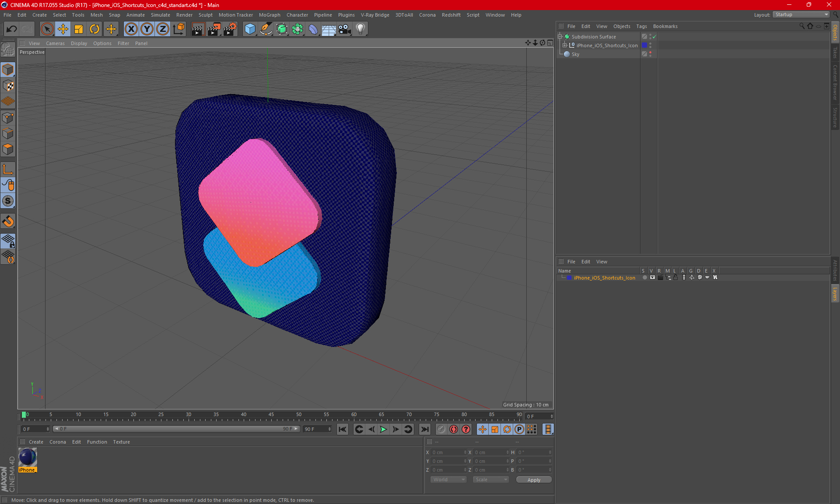Screen dimensions: 840x504
Task: Open the Motion Tracker menu
Action: [x=235, y=15]
